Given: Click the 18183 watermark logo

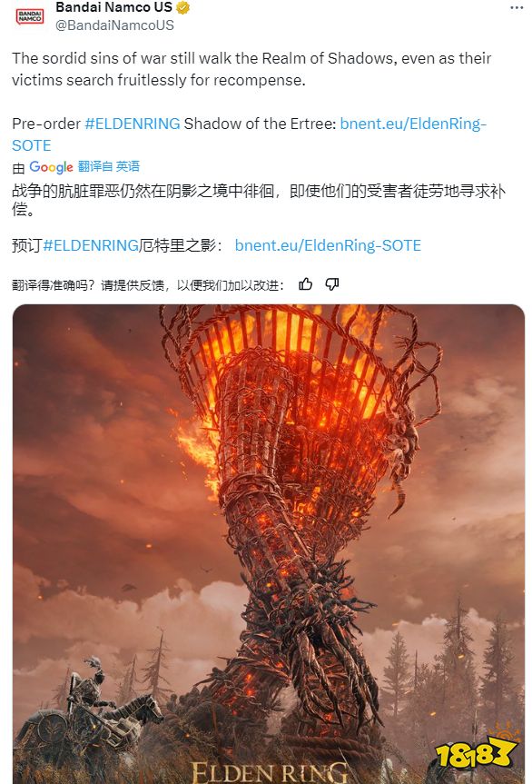Looking at the screenshot, I should click(x=475, y=752).
